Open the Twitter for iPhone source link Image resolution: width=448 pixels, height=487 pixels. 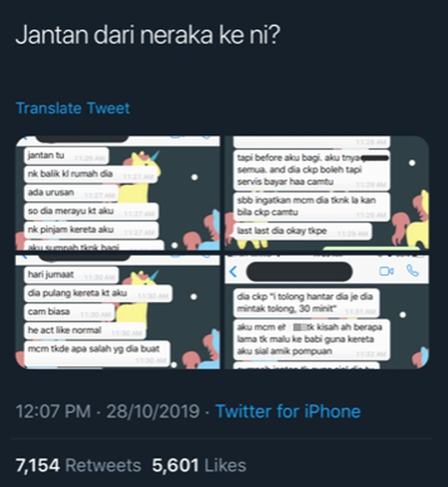point(288,411)
